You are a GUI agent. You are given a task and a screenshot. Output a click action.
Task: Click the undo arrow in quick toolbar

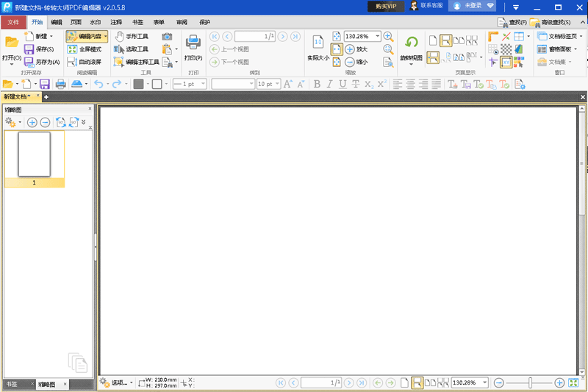pyautogui.click(x=99, y=84)
